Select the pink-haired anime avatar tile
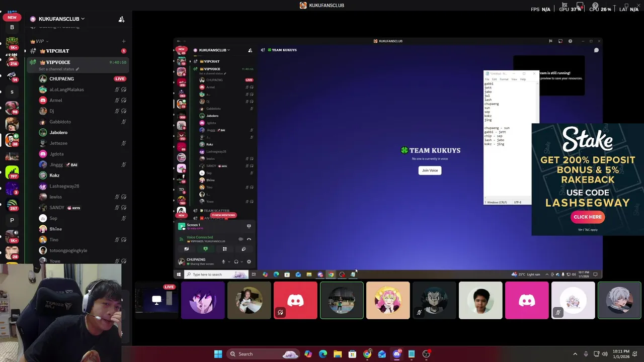Viewport: 644px width, 362px height. tap(388, 301)
